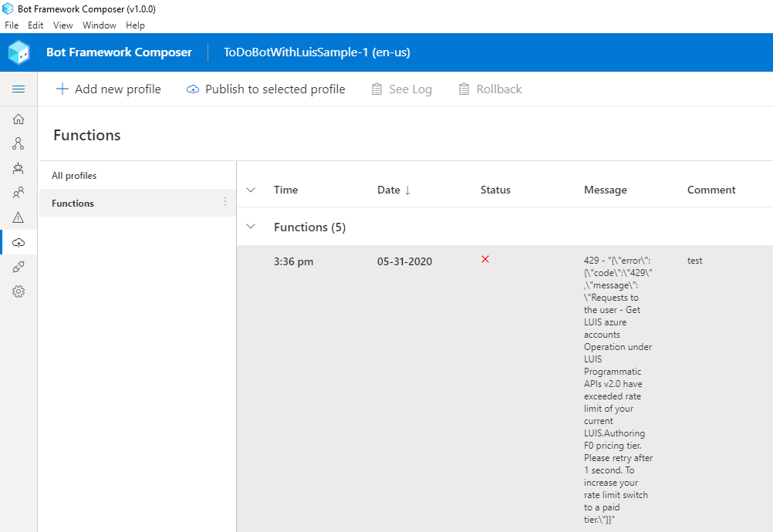This screenshot has width=773, height=532.
Task: Collapse the navigation sidebar via hamburger icon
Action: point(19,89)
